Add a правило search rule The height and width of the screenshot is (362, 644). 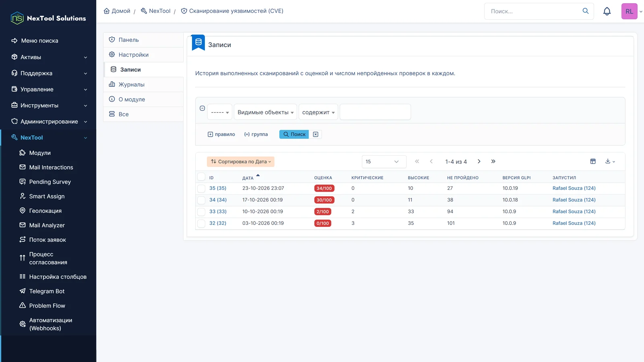tap(221, 134)
